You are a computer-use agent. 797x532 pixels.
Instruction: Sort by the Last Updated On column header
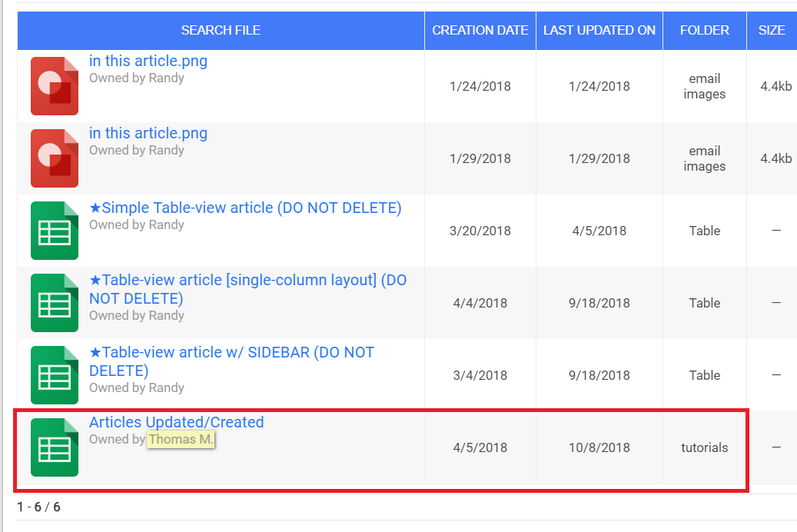coord(599,31)
